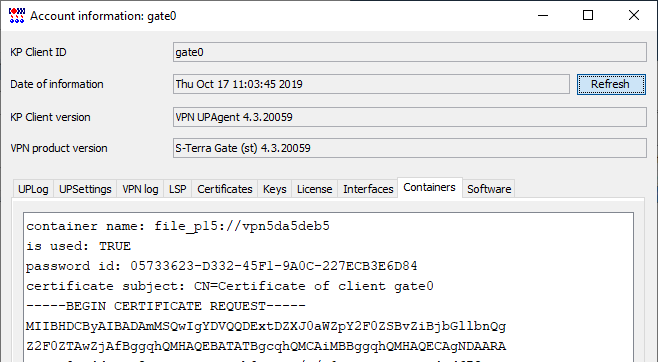Open the License tab
The image size is (658, 362).
[314, 189]
